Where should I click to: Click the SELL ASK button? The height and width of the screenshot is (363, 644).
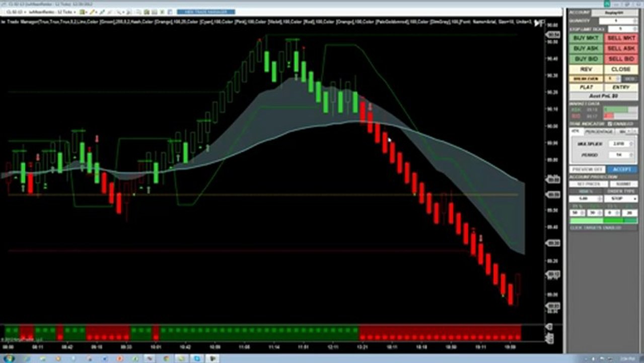pyautogui.click(x=621, y=48)
